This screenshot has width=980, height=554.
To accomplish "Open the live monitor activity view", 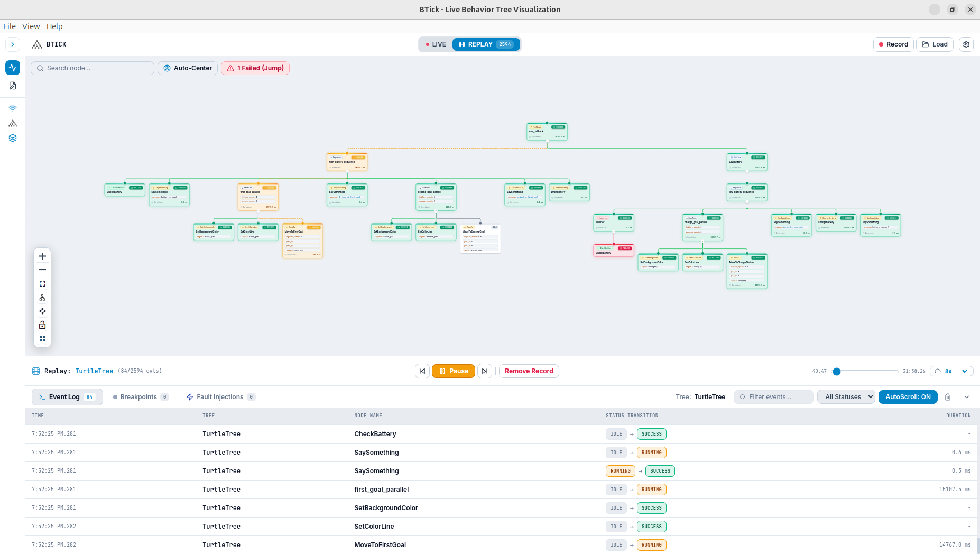I will [13, 68].
